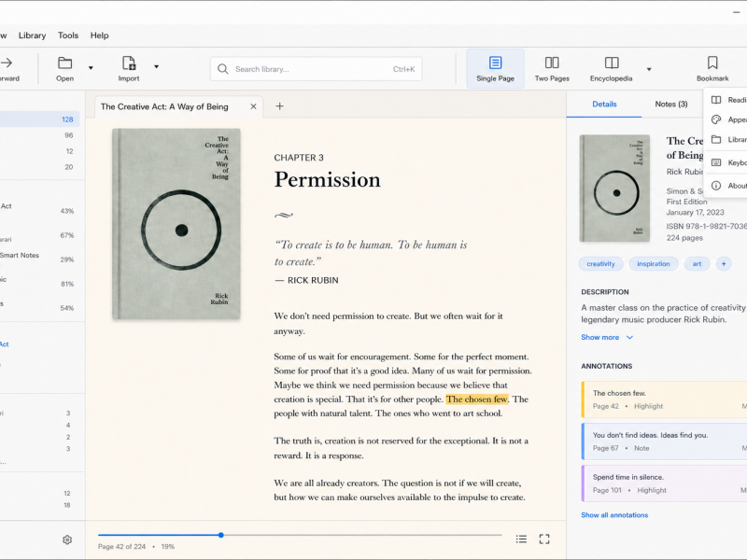
Task: Click the large book cover image
Action: point(176,224)
